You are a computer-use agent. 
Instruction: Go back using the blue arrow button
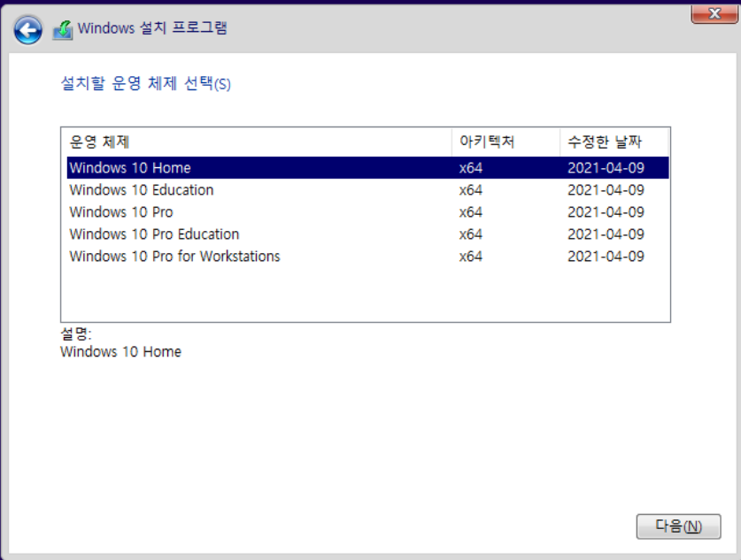click(27, 30)
